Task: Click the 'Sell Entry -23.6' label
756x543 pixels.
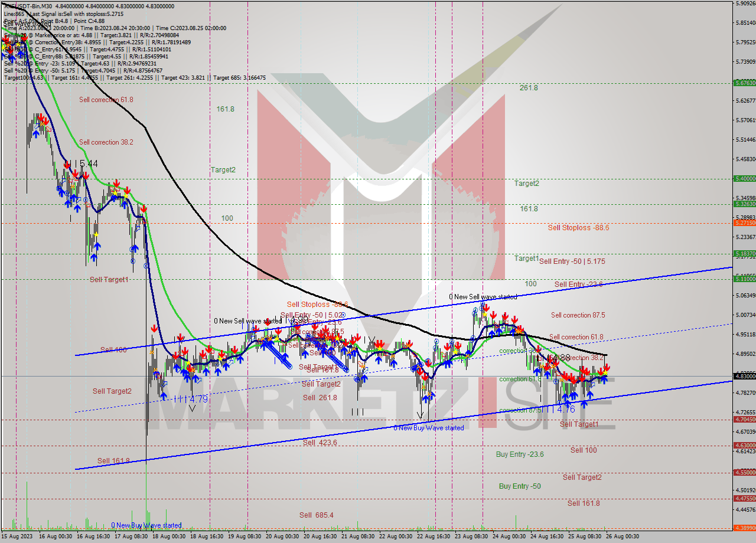Action: coord(578,284)
